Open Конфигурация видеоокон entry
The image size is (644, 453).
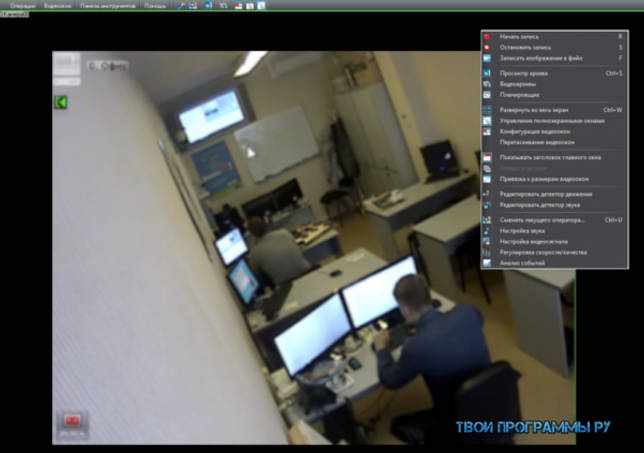pos(554,131)
